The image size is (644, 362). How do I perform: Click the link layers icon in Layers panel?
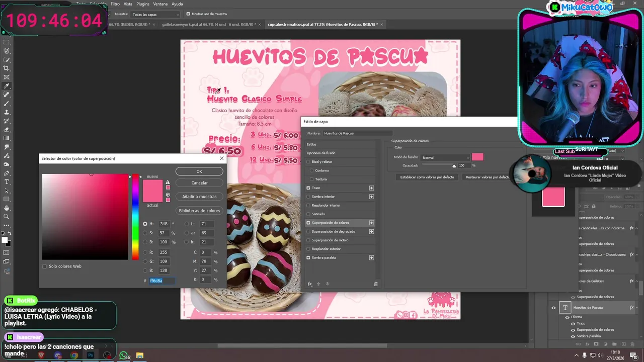(x=579, y=344)
